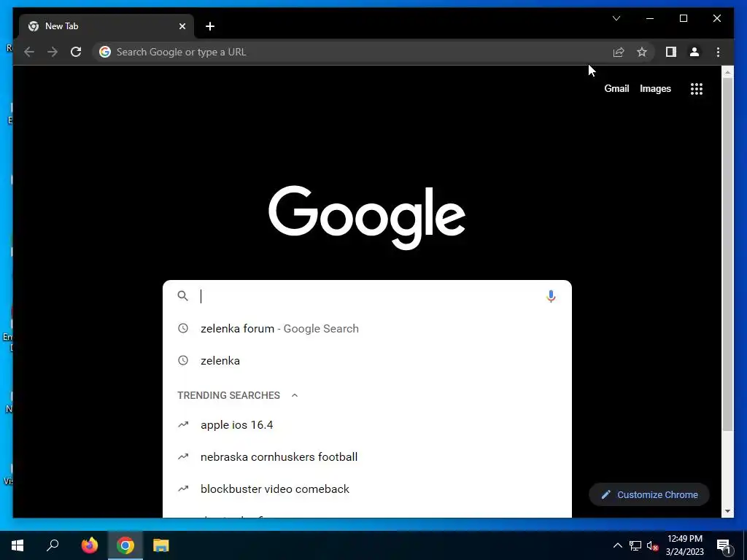
Task: Click the magnifier icon in the search box
Action: coord(182,296)
